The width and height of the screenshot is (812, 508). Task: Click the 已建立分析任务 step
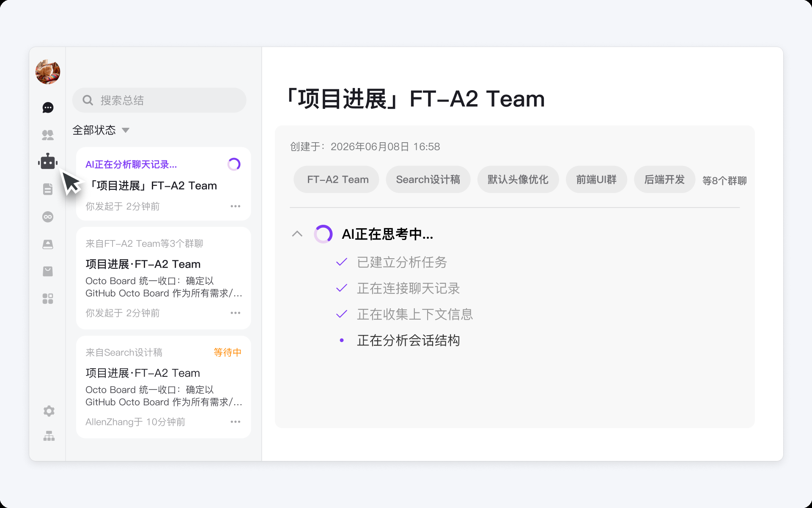(402, 262)
